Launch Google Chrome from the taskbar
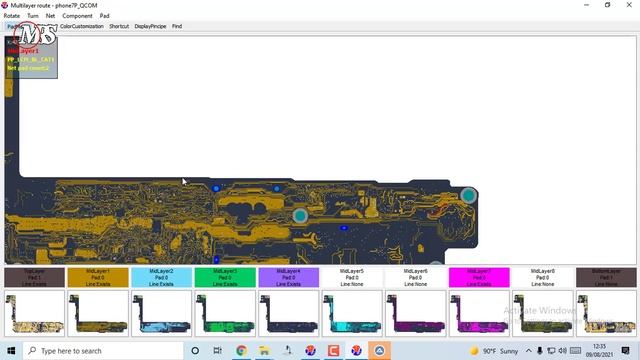This screenshot has width=640, height=360. coord(241,351)
